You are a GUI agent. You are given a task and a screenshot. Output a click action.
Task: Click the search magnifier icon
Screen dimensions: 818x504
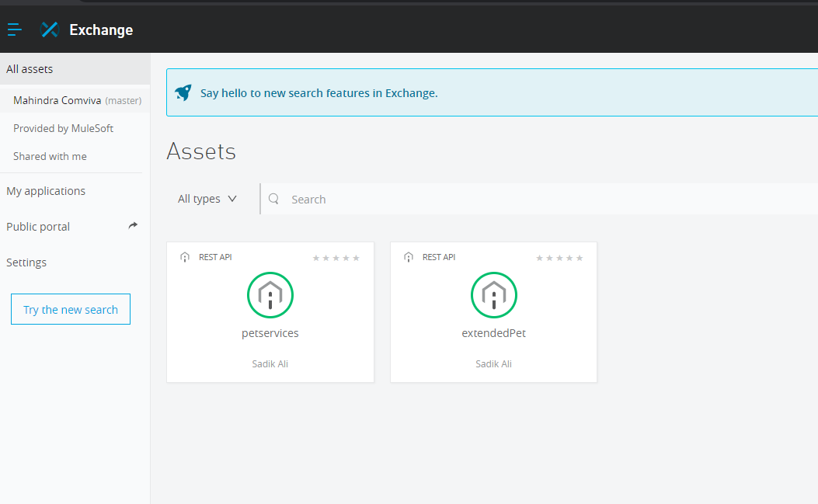pos(273,199)
